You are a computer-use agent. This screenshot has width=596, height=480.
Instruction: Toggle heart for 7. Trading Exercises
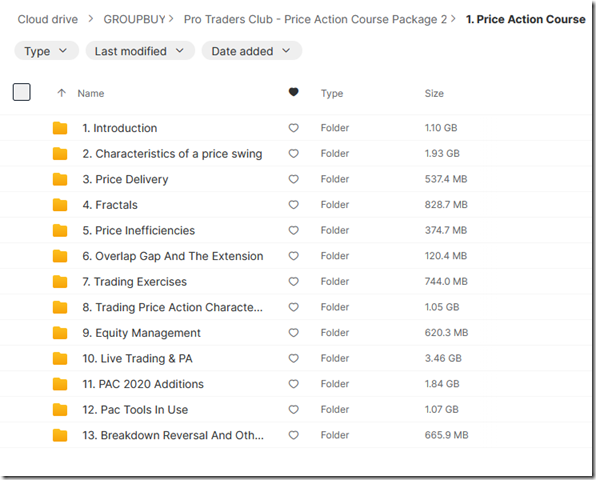click(x=293, y=282)
